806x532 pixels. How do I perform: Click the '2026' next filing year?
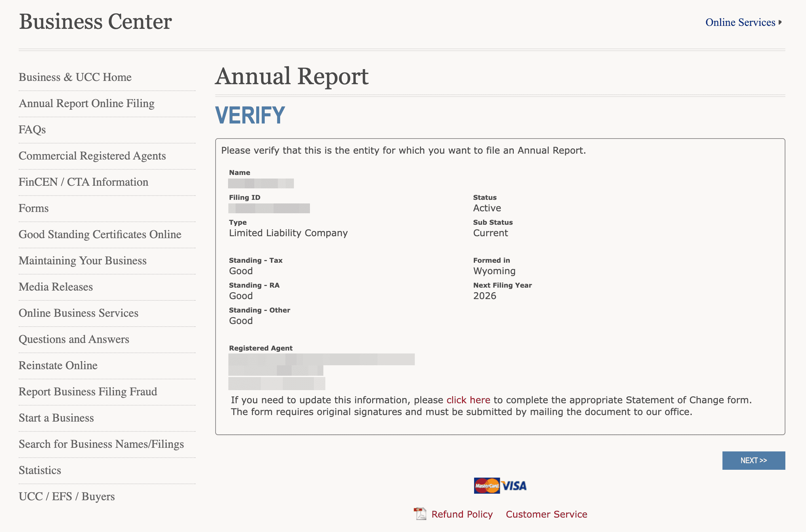pyautogui.click(x=485, y=296)
